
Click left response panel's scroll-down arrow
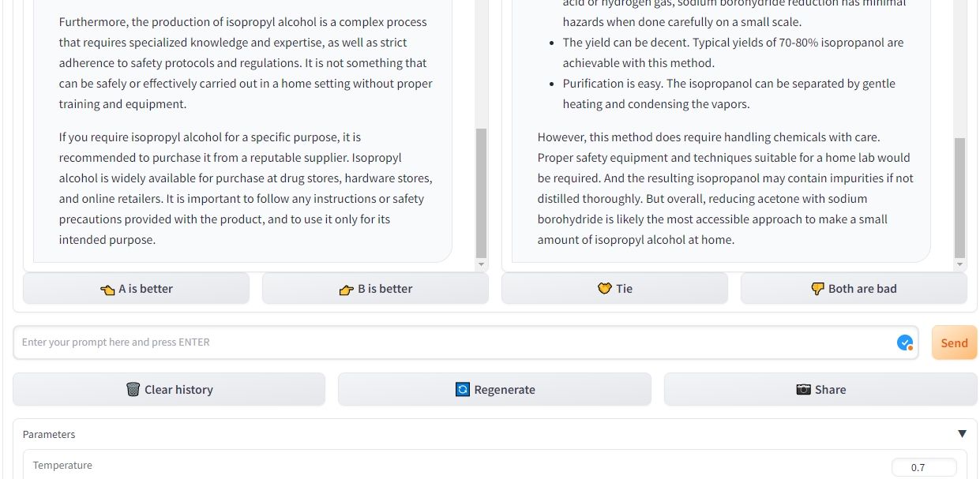(482, 266)
